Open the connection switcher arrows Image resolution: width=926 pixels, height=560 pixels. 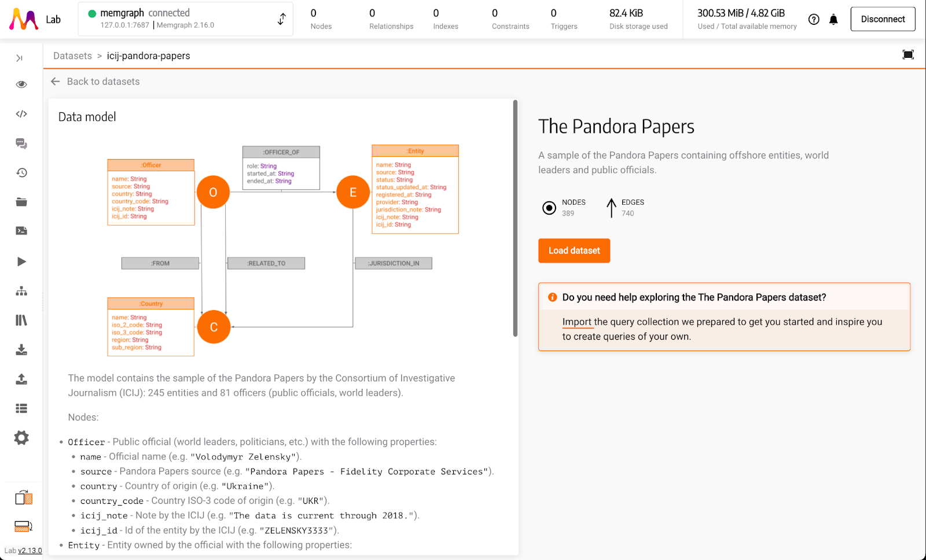pos(281,19)
